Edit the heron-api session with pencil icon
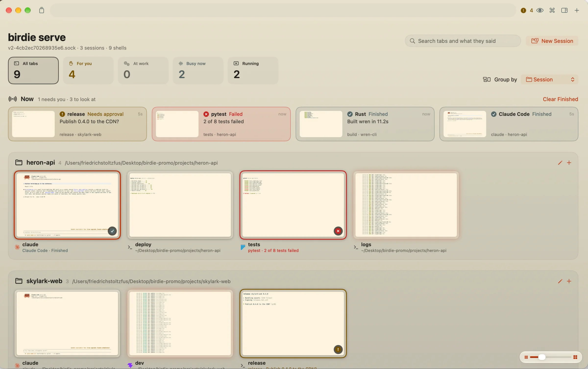Viewport: 588px width, 369px height. [560, 163]
